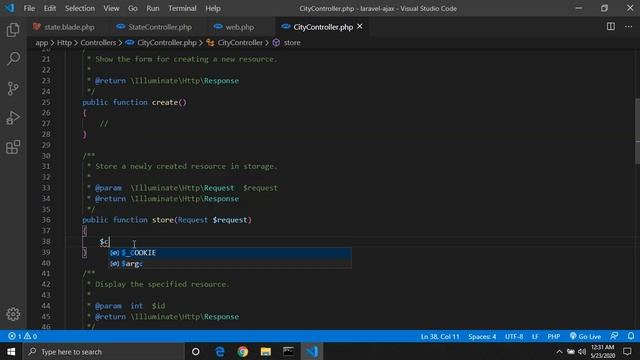Click the UTF-8 encoding selector
Image resolution: width=640 pixels, height=360 pixels.
pos(514,336)
